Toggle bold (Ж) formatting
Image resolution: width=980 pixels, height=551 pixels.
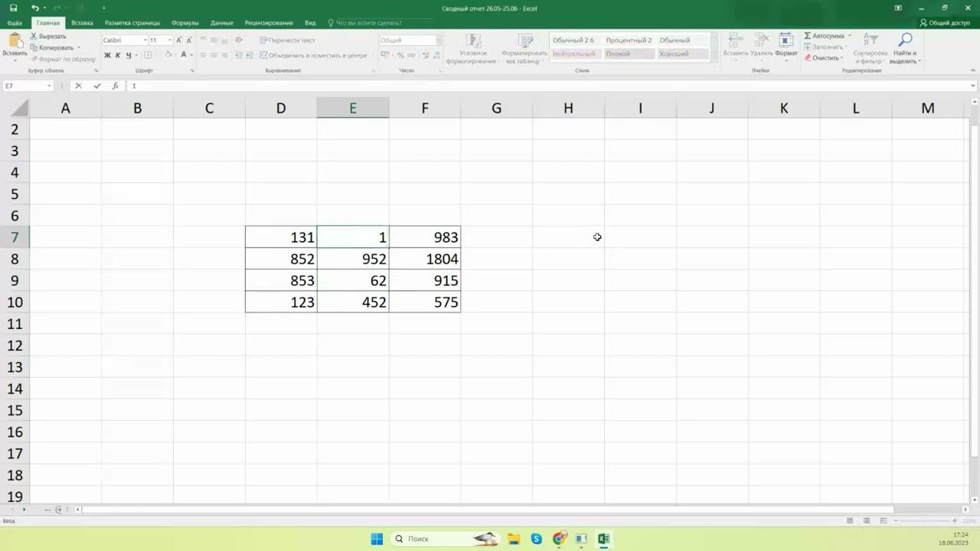point(108,55)
